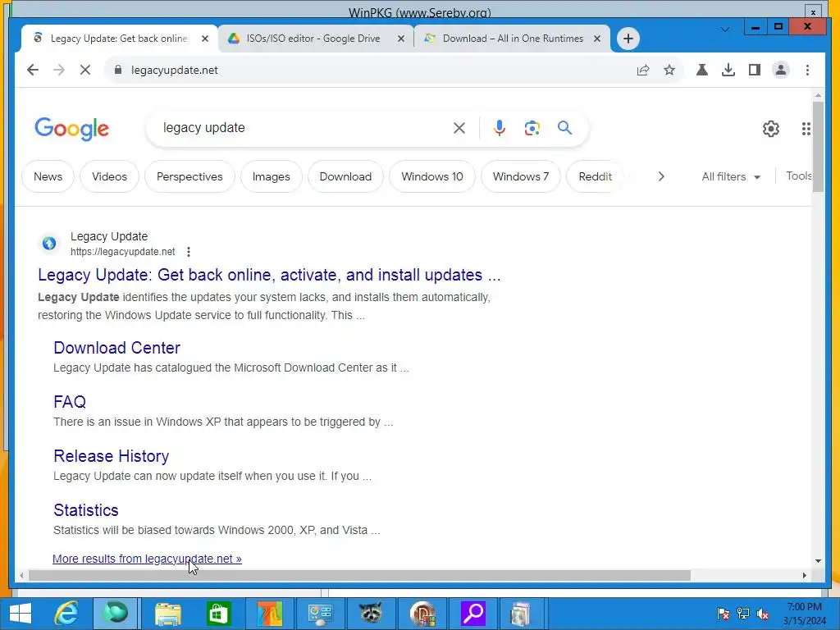Open the Google apps grid
840x630 pixels.
806,129
